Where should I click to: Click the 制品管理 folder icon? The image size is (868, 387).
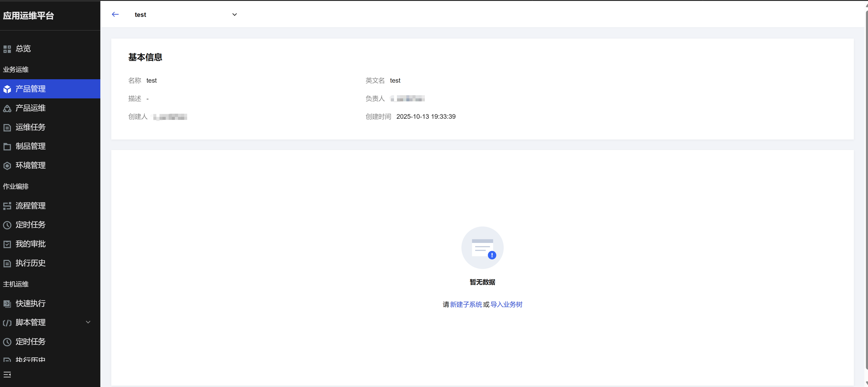(x=7, y=147)
